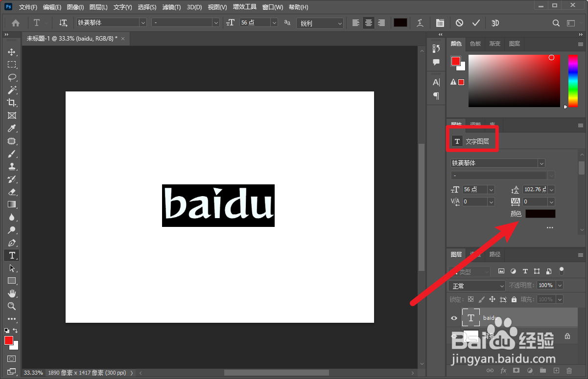
Task: Select the Blur tool
Action: click(12, 217)
